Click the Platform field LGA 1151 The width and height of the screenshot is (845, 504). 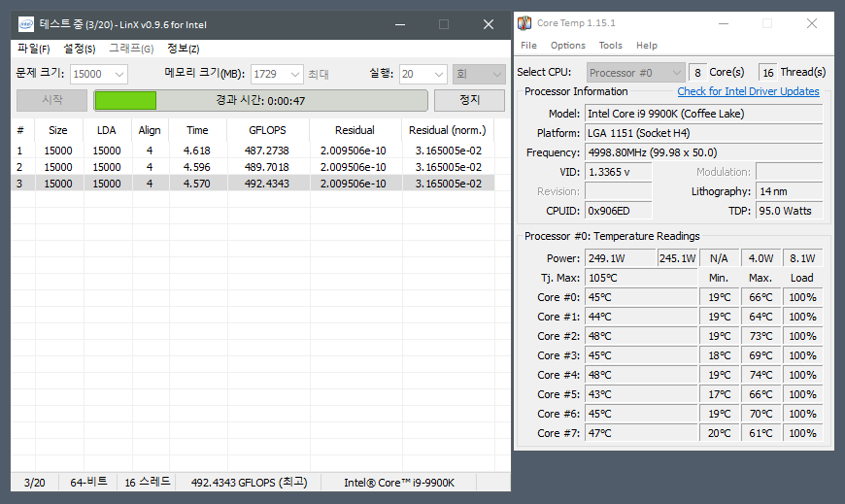tap(704, 133)
